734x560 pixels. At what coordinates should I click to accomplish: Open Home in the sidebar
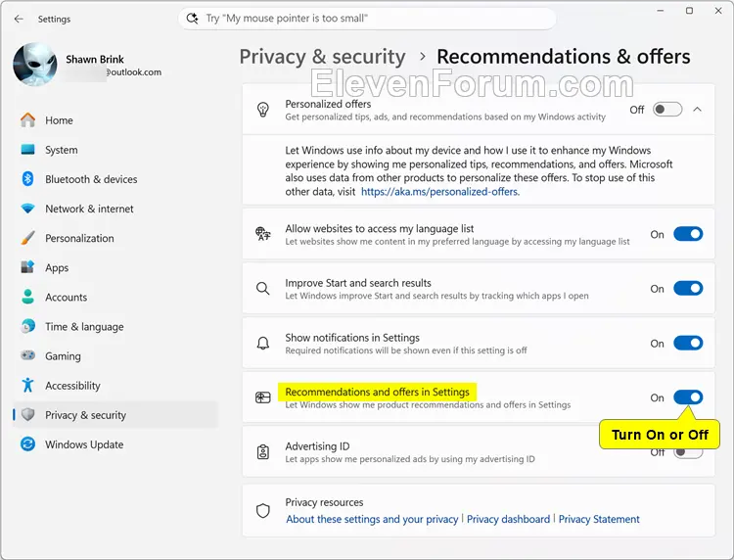tap(115, 120)
